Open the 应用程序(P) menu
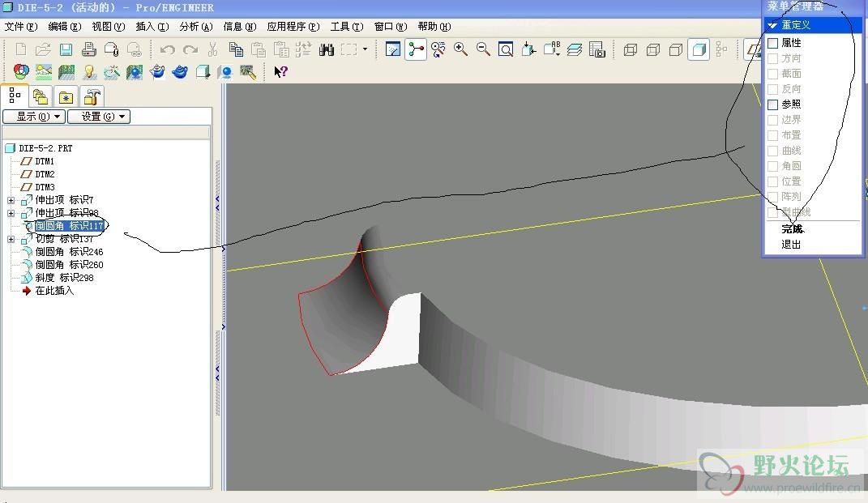868x503 pixels. click(x=293, y=27)
